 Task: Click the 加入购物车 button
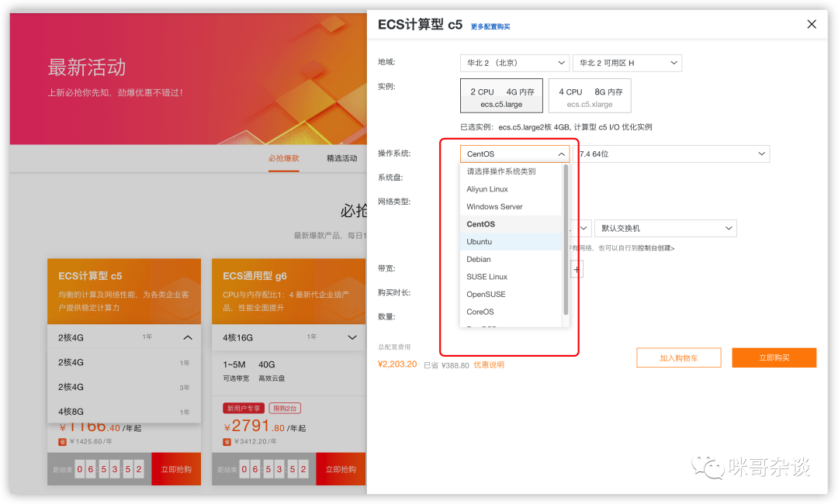[679, 357]
